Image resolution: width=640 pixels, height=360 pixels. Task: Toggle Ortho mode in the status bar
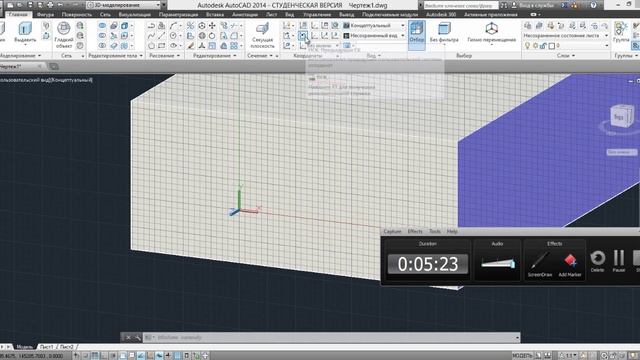click(x=104, y=356)
